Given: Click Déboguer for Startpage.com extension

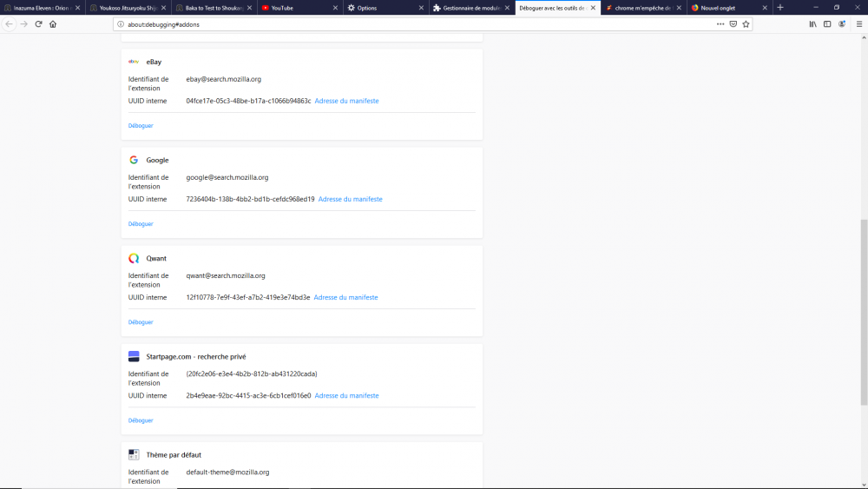Looking at the screenshot, I should [141, 420].
